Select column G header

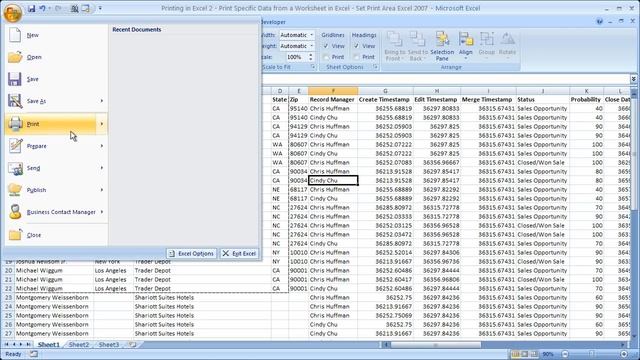coord(385,91)
